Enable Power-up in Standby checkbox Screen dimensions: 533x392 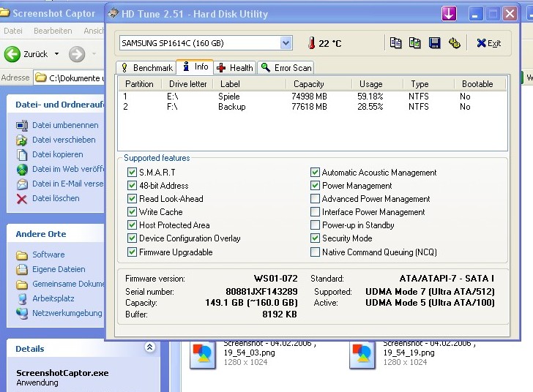coord(315,225)
